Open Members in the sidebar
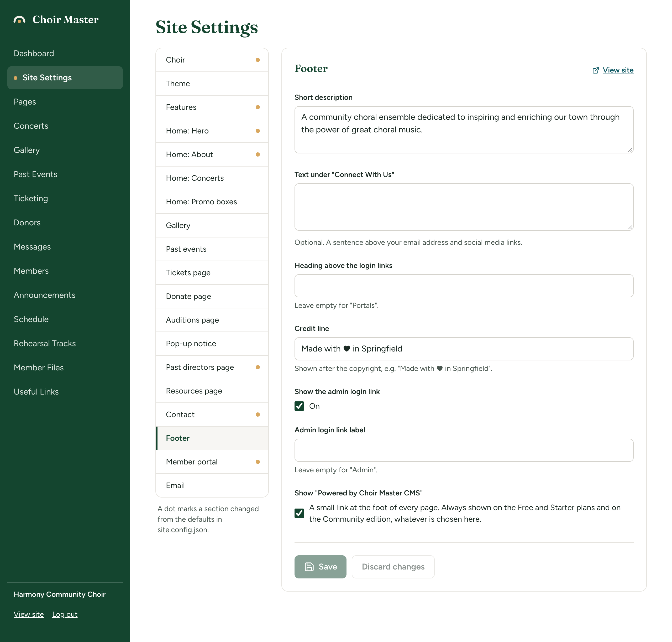The width and height of the screenshot is (672, 642). pos(65,271)
